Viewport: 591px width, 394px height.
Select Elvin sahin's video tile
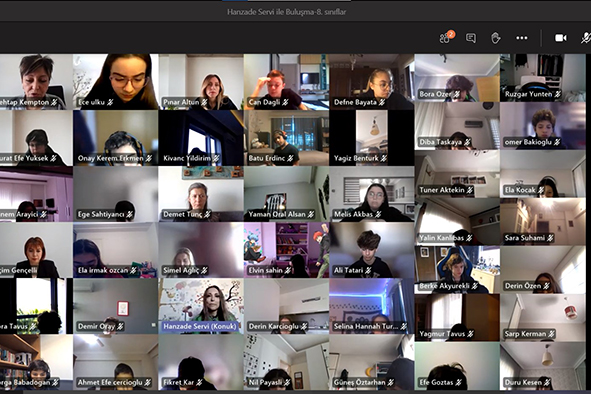(x=286, y=250)
